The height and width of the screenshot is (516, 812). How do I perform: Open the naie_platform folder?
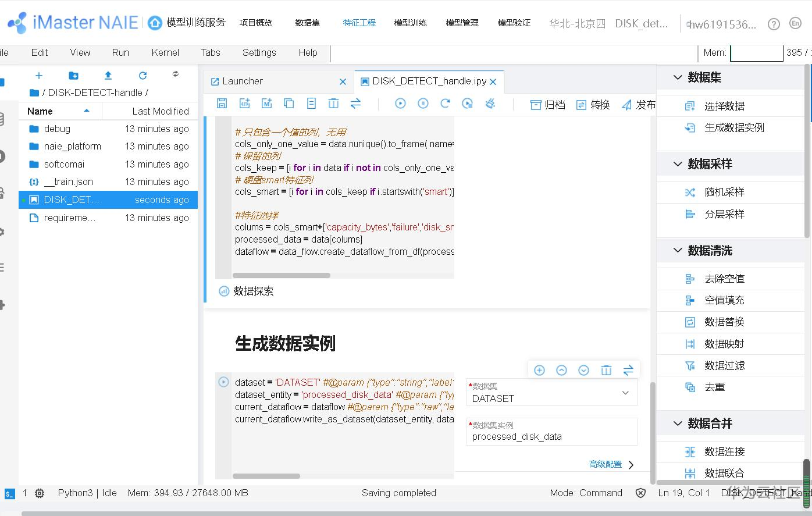tap(108, 146)
